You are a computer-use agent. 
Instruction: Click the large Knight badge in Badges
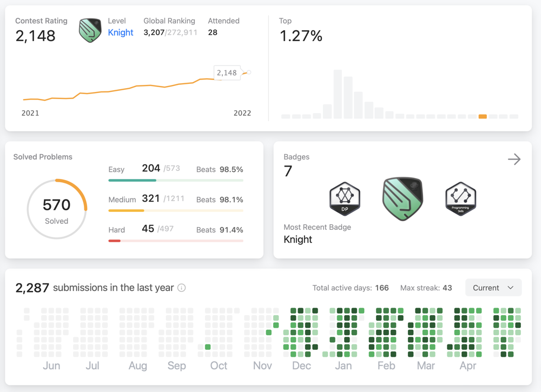coord(403,200)
